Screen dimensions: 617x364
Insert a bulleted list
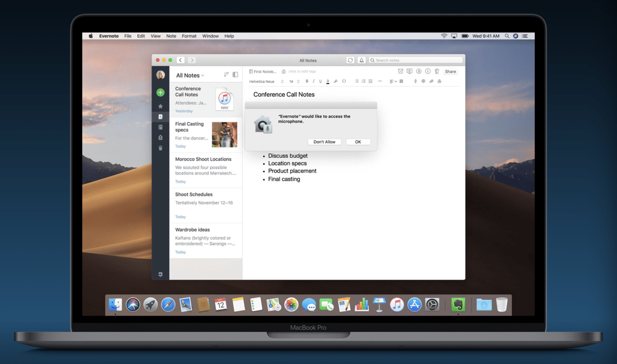[x=357, y=81]
